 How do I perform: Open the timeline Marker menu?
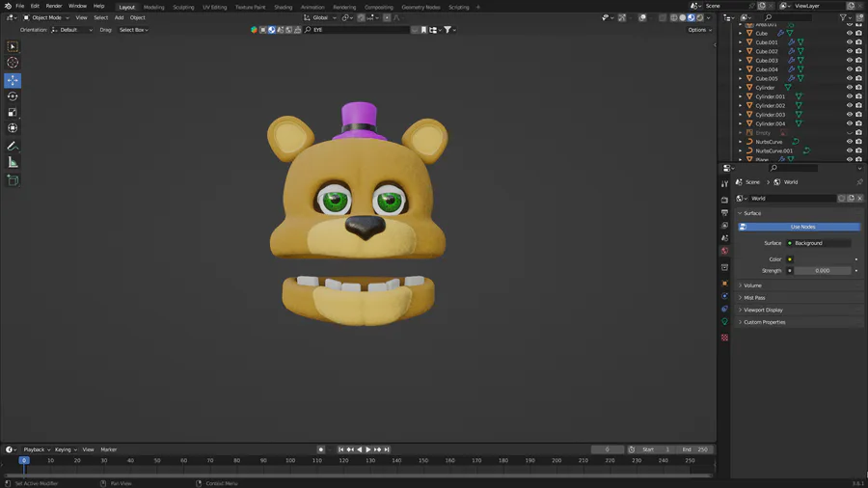tap(108, 449)
